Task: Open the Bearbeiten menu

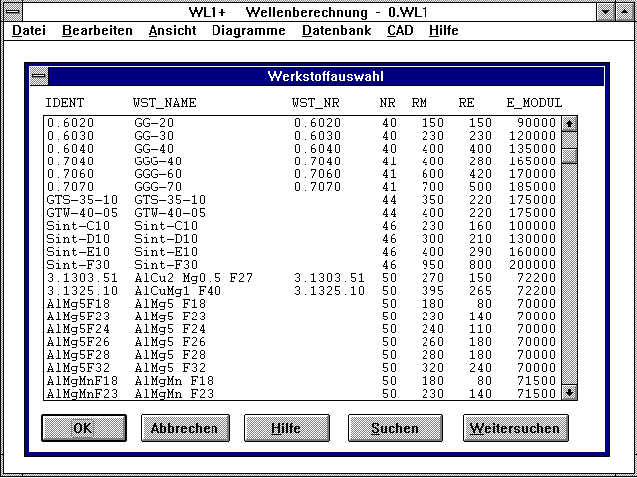Action: click(97, 31)
